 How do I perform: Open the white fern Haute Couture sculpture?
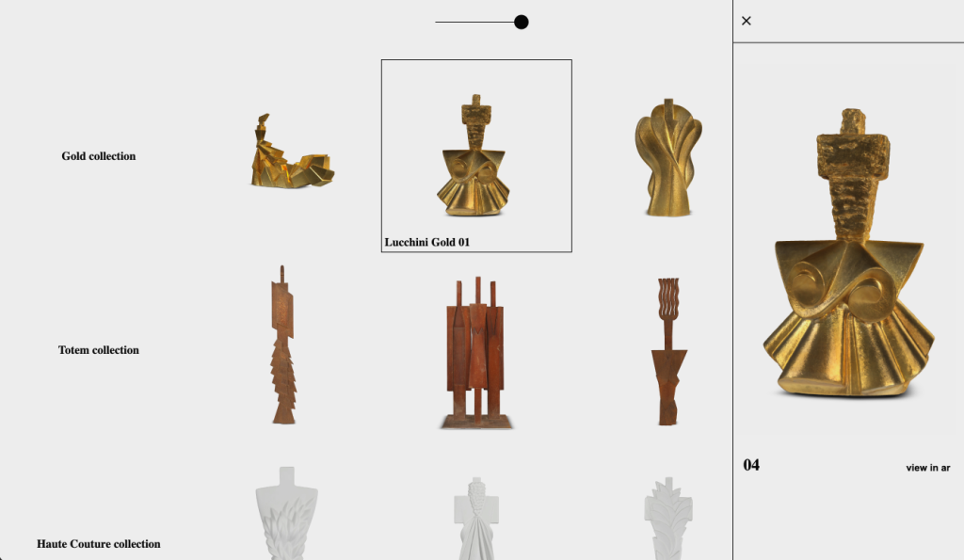[668, 519]
